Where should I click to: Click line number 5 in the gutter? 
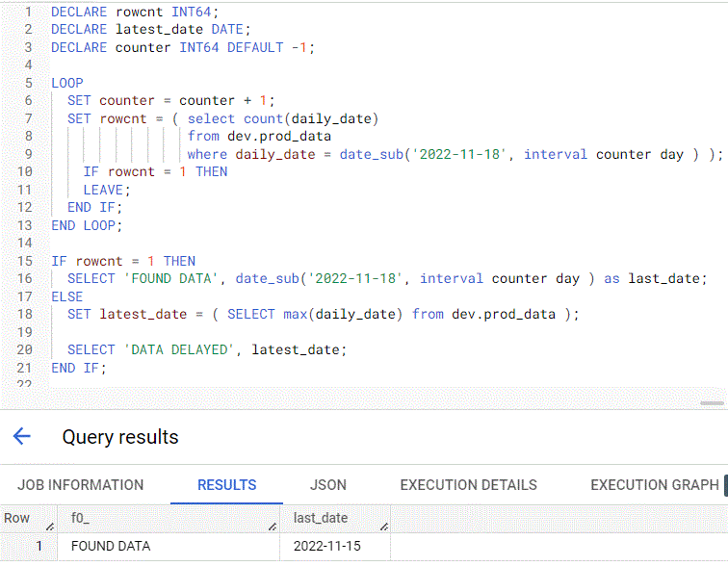pyautogui.click(x=28, y=83)
